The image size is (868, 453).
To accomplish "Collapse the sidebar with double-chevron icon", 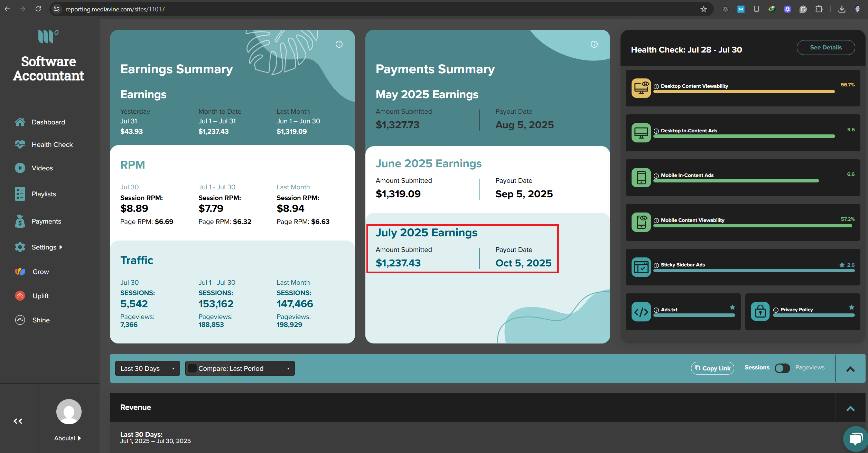I will 18,421.
